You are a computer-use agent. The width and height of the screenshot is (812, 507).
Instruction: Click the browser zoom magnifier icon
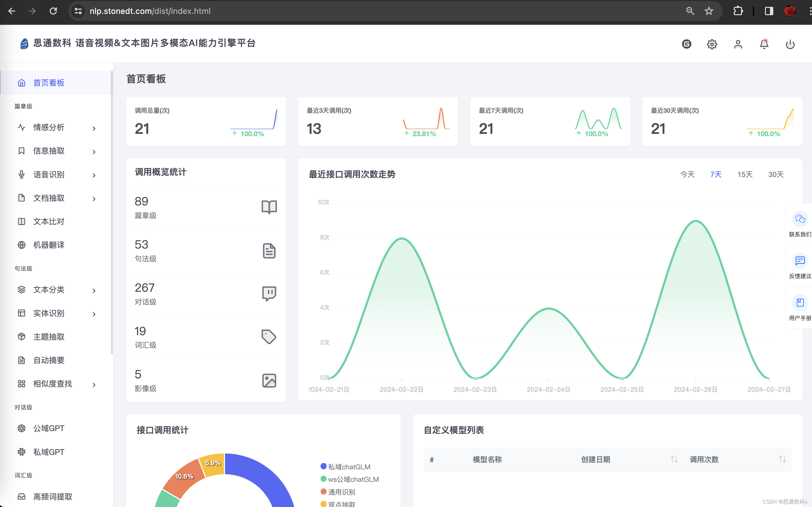[690, 11]
